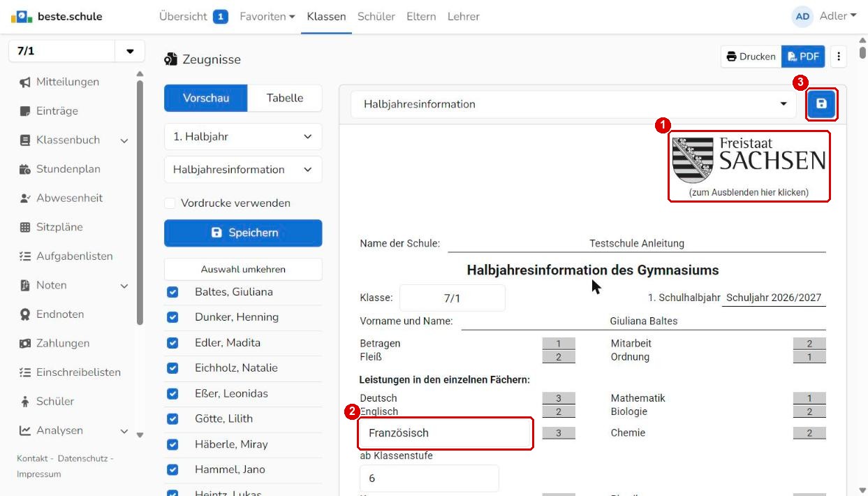Toggle checkbox for Baltes, Giuliana
This screenshot has width=868, height=496.
tap(172, 292)
